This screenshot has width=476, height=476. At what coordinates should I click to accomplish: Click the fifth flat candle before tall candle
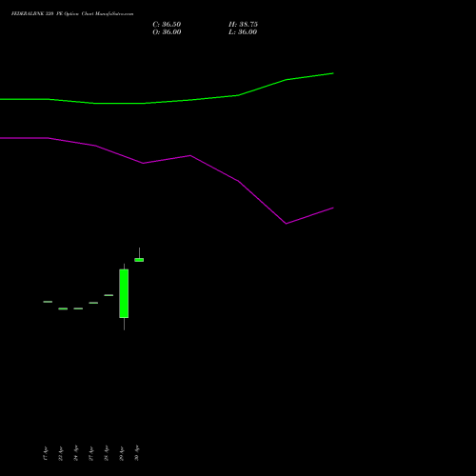(109, 295)
